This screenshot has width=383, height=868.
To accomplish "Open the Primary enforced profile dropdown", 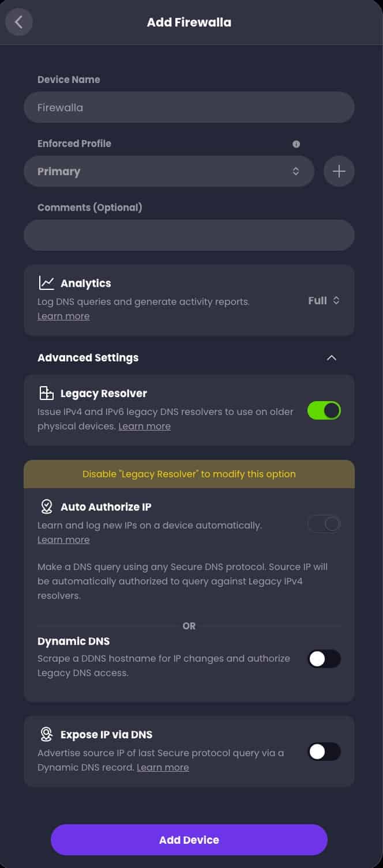I will click(x=169, y=171).
